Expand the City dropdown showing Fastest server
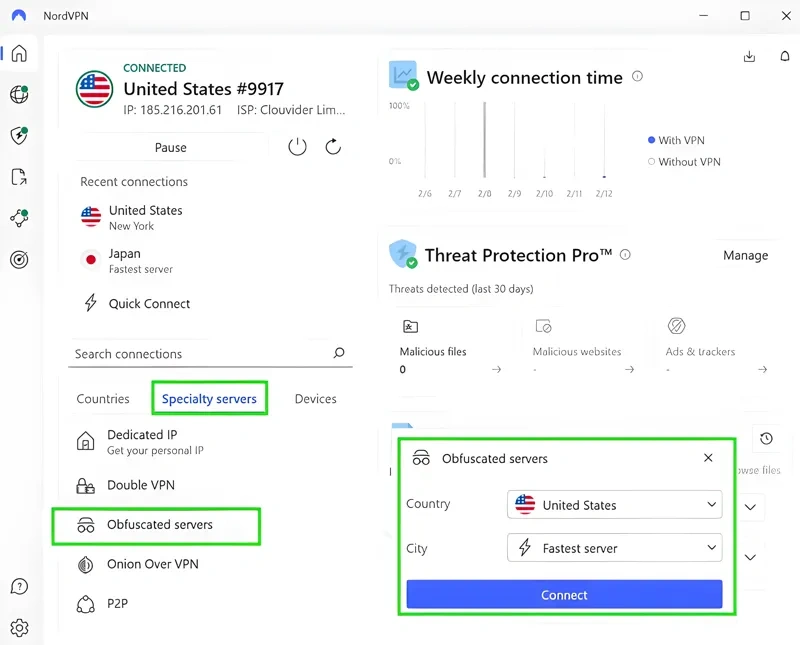Image resolution: width=800 pixels, height=645 pixels. click(614, 548)
